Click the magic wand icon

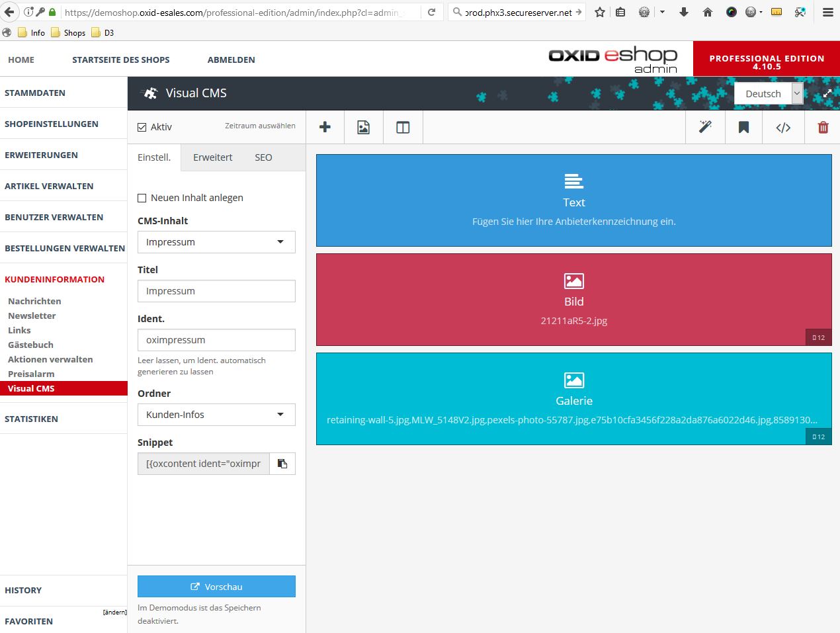[x=705, y=127]
